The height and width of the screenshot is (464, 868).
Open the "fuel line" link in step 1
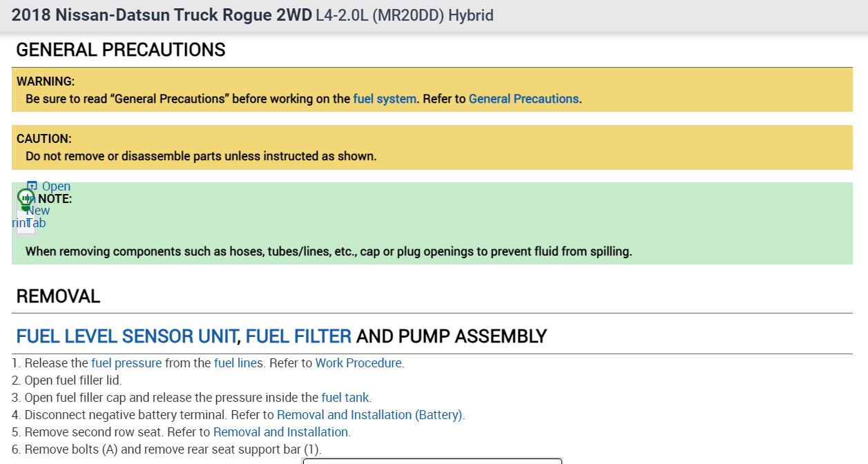(x=235, y=363)
